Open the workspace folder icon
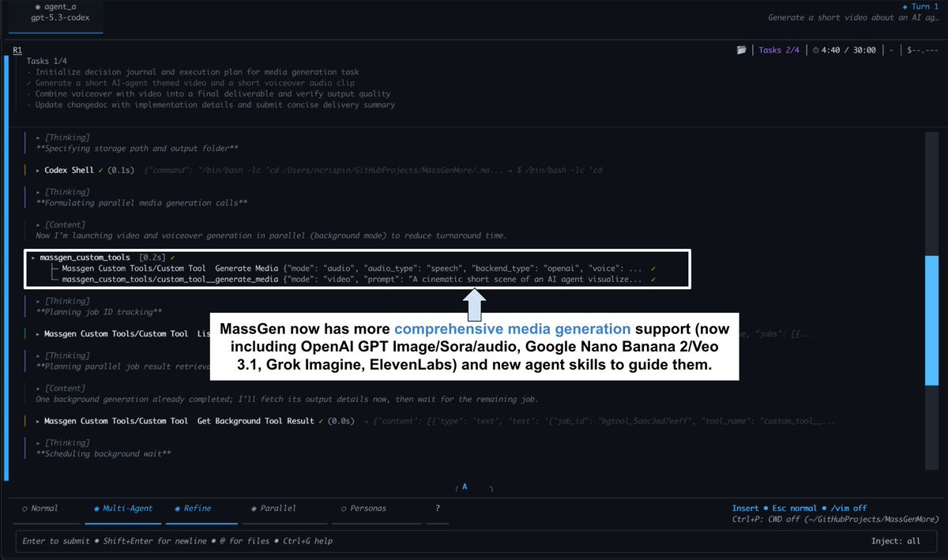The height and width of the screenshot is (560, 948). click(x=741, y=50)
